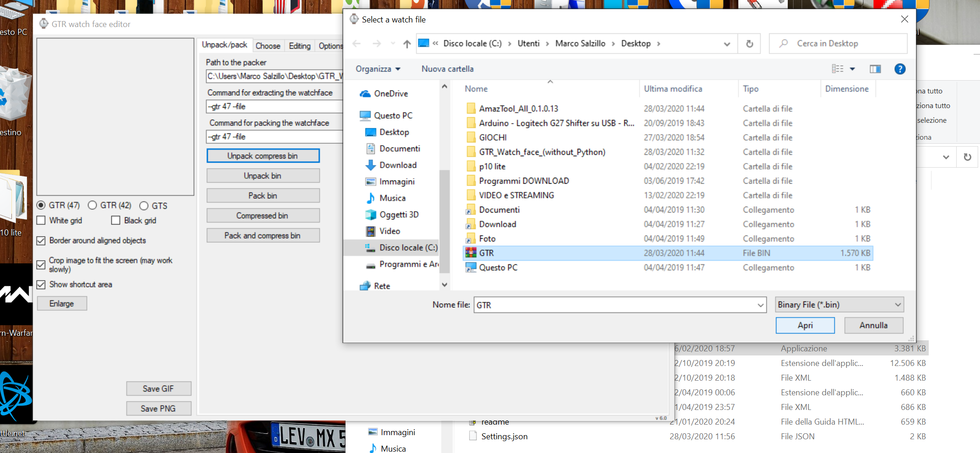Click the view layout icon
980x453 pixels.
(x=837, y=69)
